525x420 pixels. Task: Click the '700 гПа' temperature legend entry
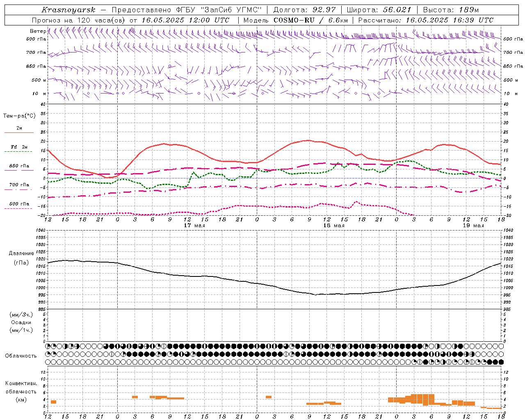click(x=19, y=185)
